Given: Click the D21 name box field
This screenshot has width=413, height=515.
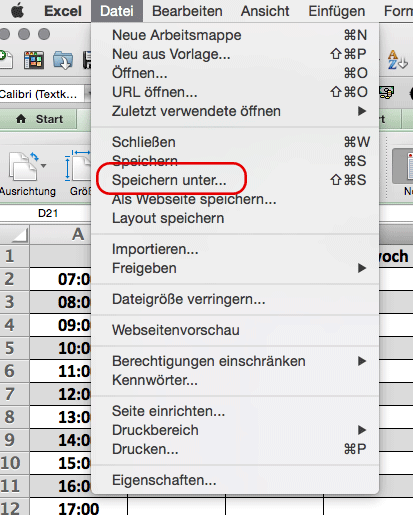Looking at the screenshot, I should click(x=46, y=213).
